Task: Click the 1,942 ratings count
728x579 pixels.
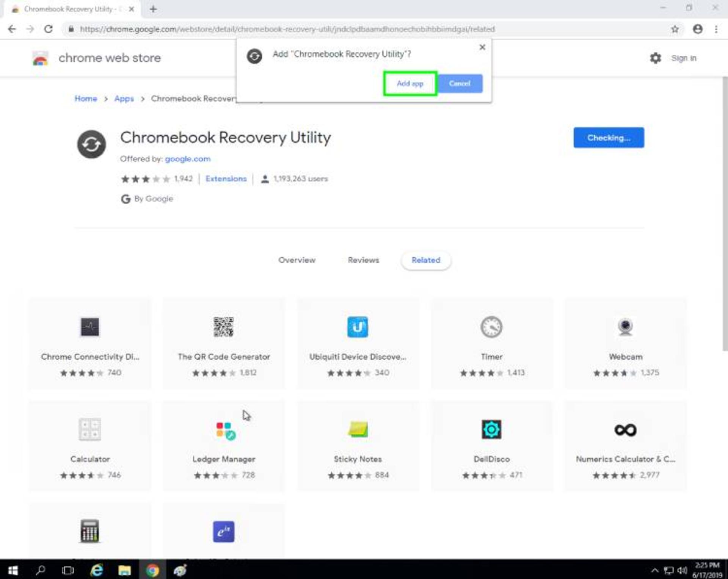Action: point(184,178)
